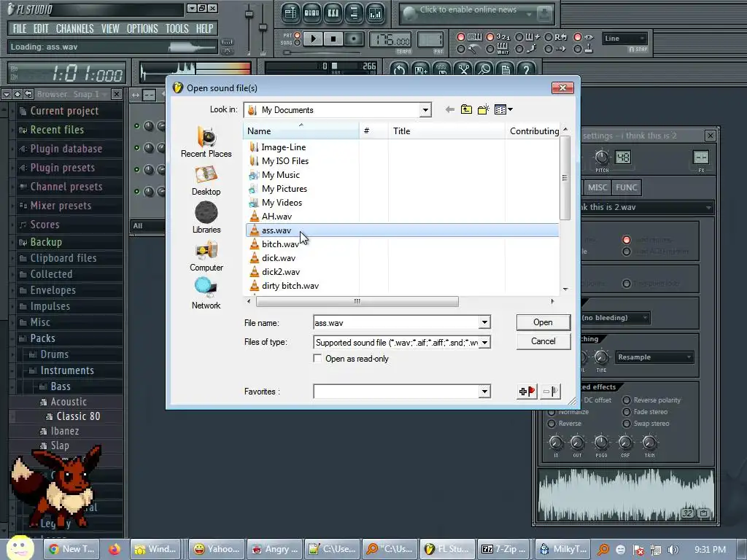
Task: Select Libraries in the places bar
Action: (206, 218)
